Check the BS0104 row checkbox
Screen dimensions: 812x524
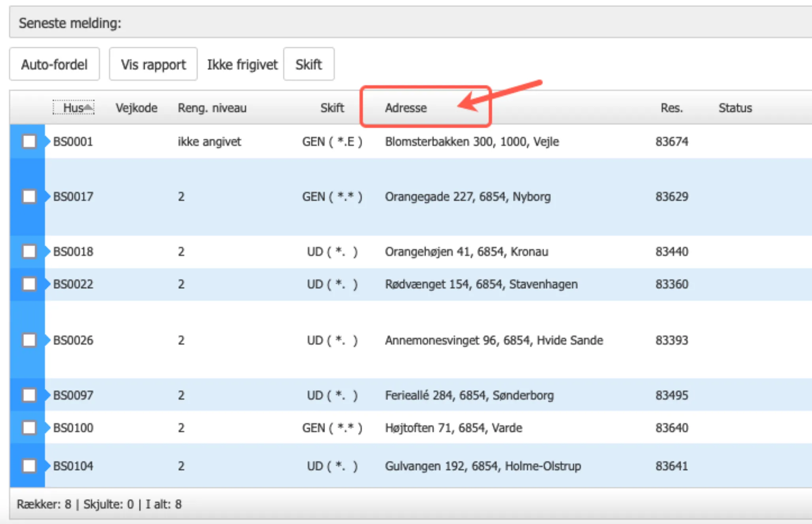(x=29, y=466)
